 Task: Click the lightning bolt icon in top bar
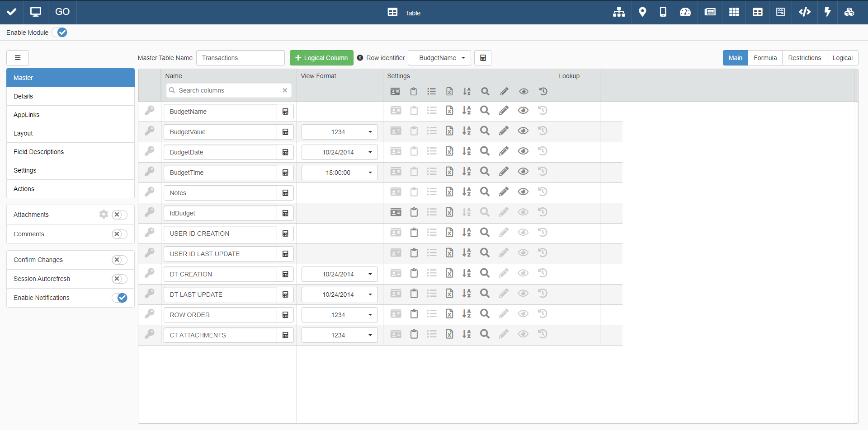[827, 12]
